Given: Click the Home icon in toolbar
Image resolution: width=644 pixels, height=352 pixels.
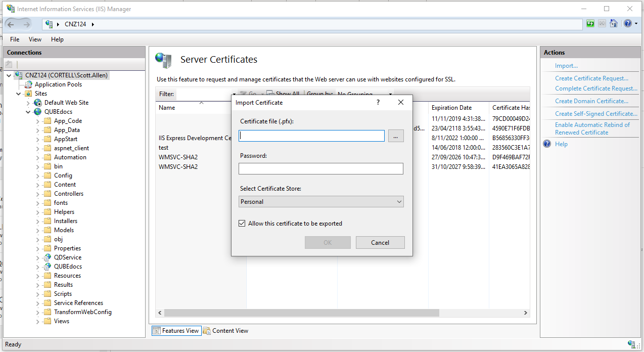Looking at the screenshot, I should click(614, 23).
